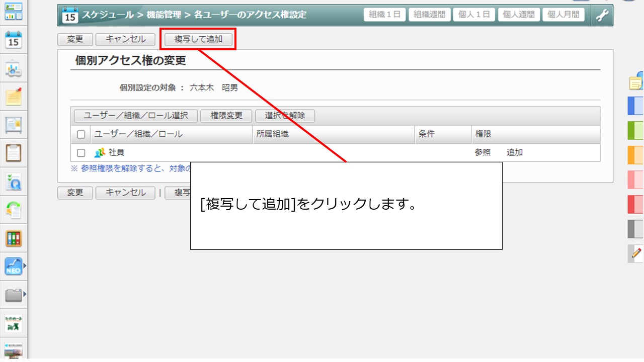This screenshot has height=362, width=644.
Task: Select the gray color swatch
Action: coord(636,229)
